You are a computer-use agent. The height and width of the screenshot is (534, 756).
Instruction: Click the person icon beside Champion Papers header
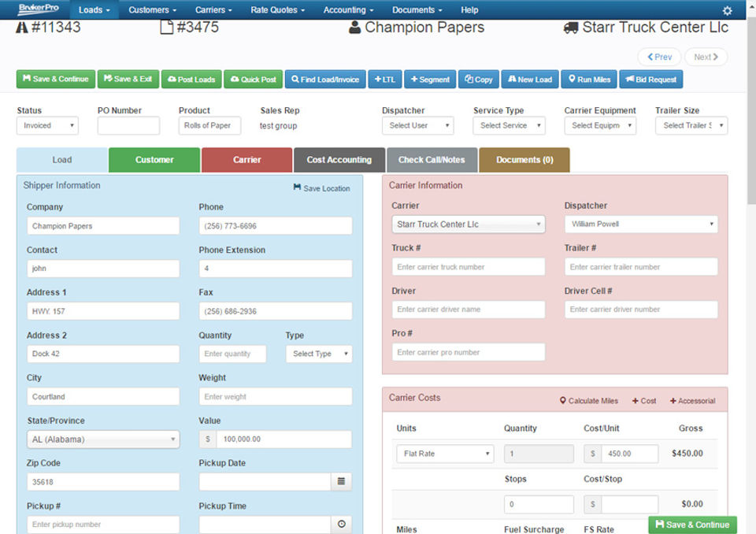coord(354,28)
